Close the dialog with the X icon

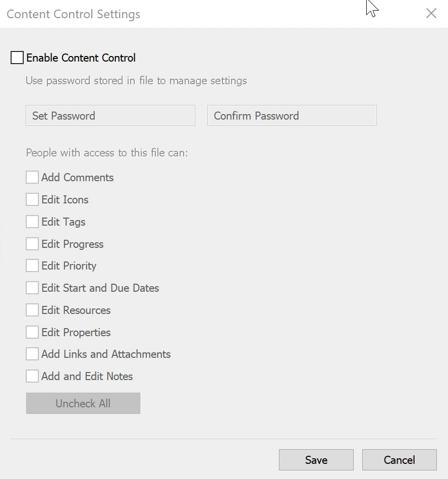tap(431, 14)
